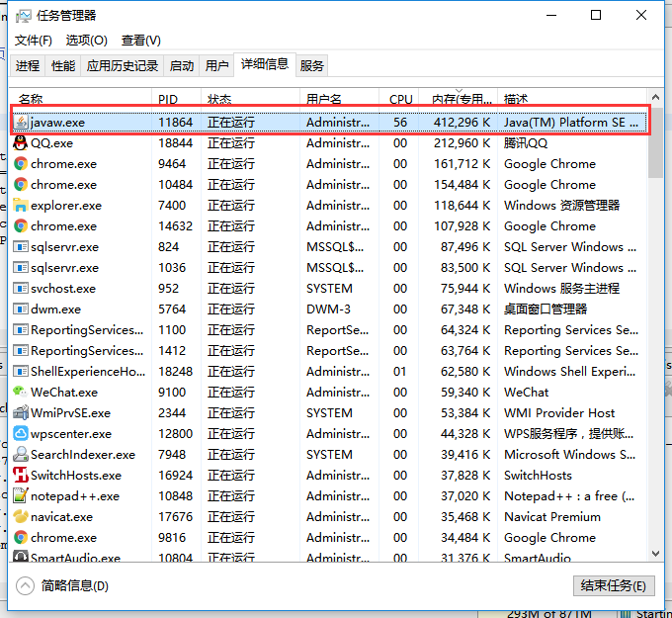Click the WmiPrvSE.exe icon
This screenshot has width=672, height=618.
point(21,413)
